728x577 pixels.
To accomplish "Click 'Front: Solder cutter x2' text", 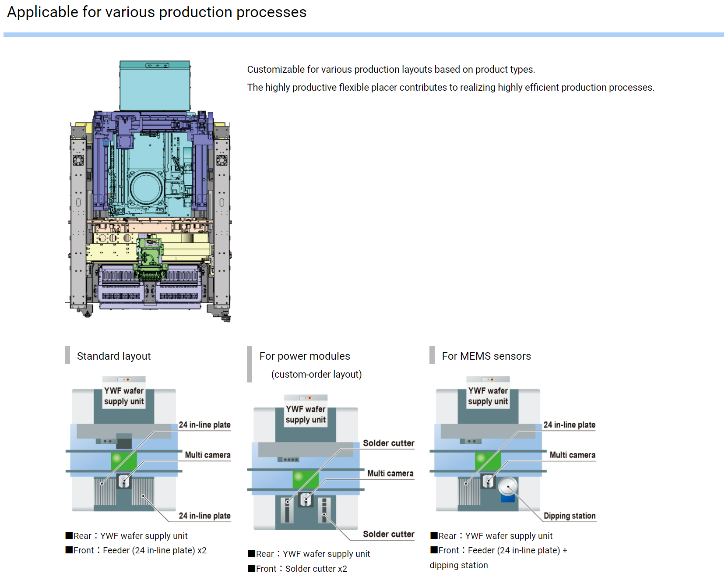I will click(x=298, y=569).
